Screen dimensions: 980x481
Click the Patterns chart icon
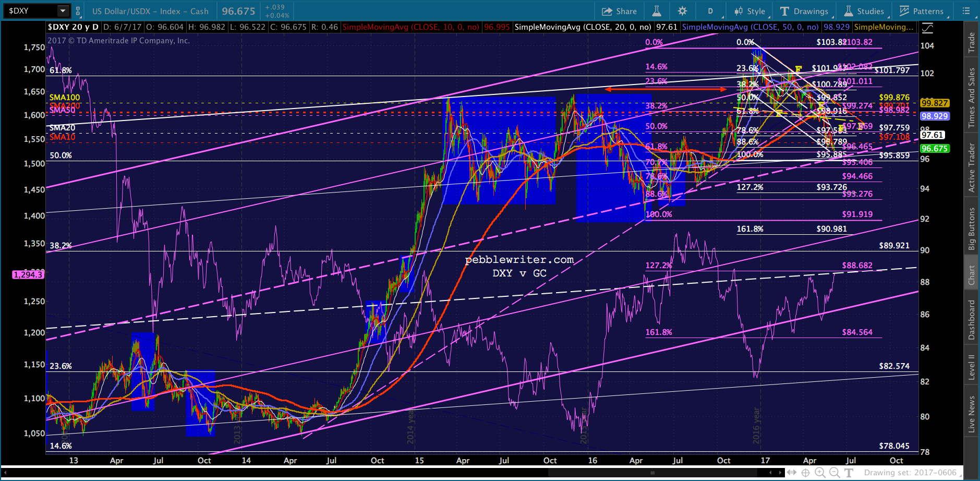tap(904, 11)
